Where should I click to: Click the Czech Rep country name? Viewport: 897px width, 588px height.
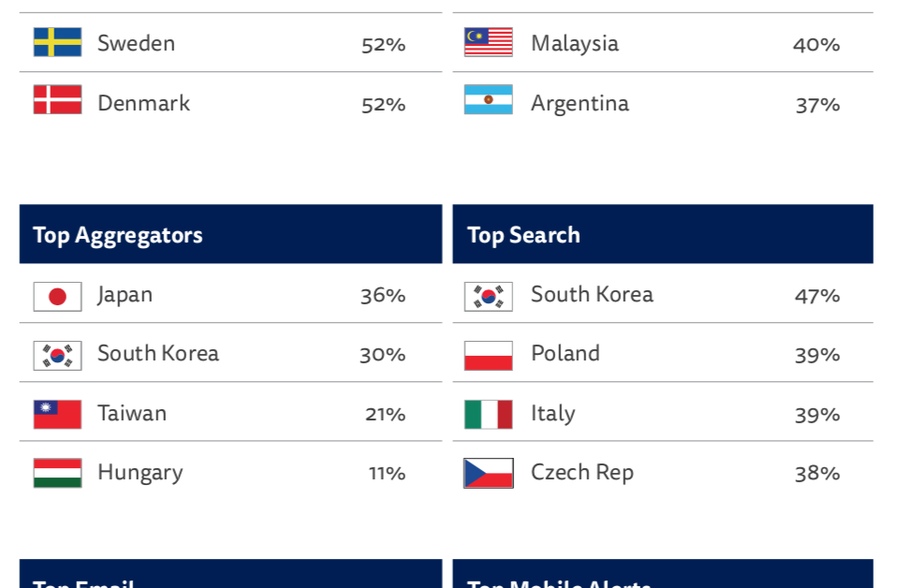point(582,473)
